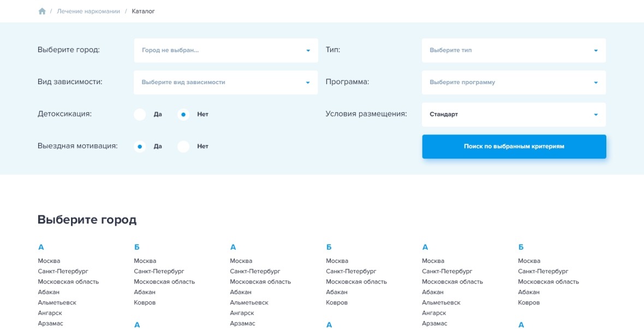Viewport: 644px width, 329px height.
Task: Expand the 'Город не выбран...' city dropdown
Action: click(225, 50)
